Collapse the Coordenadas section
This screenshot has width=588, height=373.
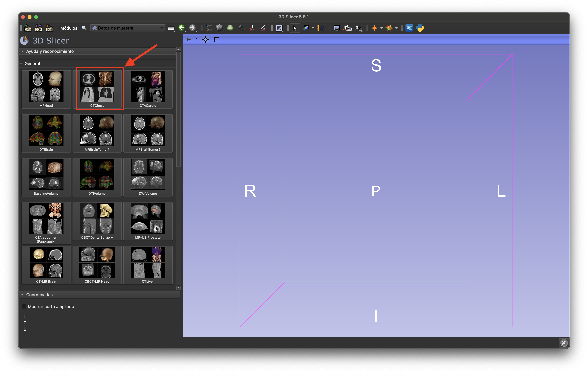pos(39,295)
